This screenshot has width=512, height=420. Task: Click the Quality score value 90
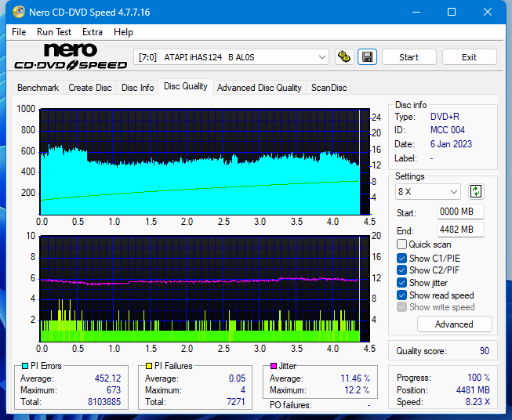(x=485, y=351)
